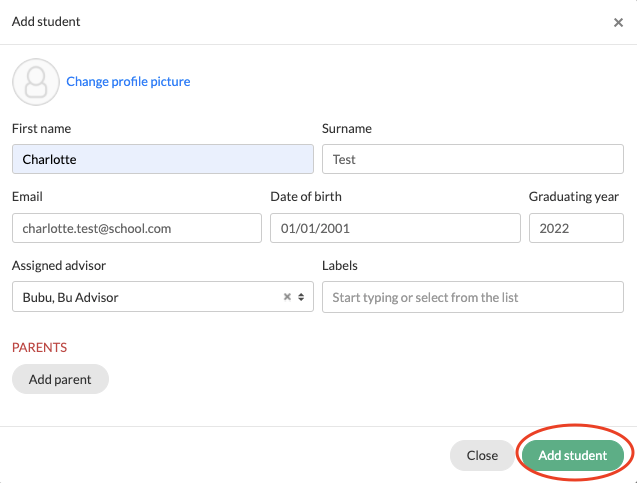This screenshot has width=637, height=483.
Task: Click the profile avatar placeholder icon
Action: 36,82
